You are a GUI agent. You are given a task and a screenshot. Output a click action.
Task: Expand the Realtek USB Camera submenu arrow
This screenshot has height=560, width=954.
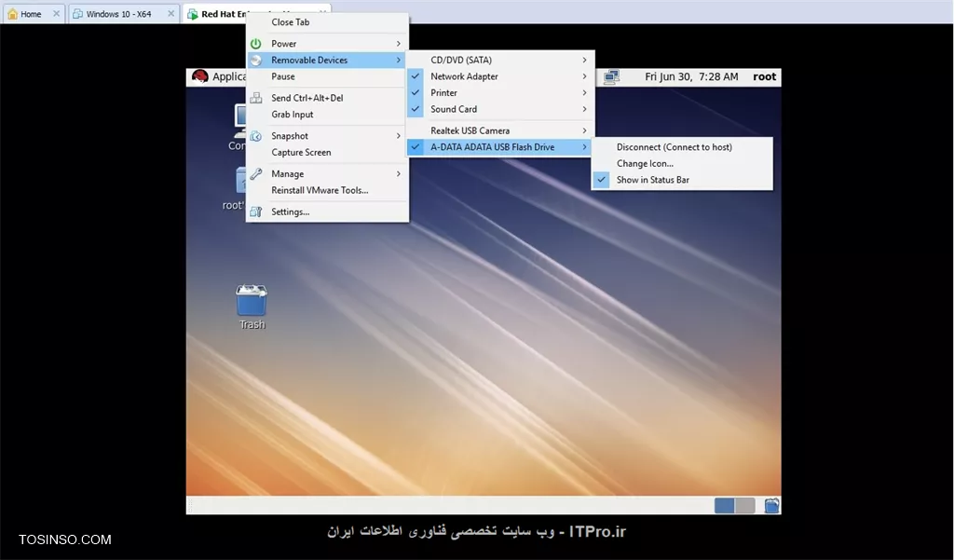[x=584, y=130]
